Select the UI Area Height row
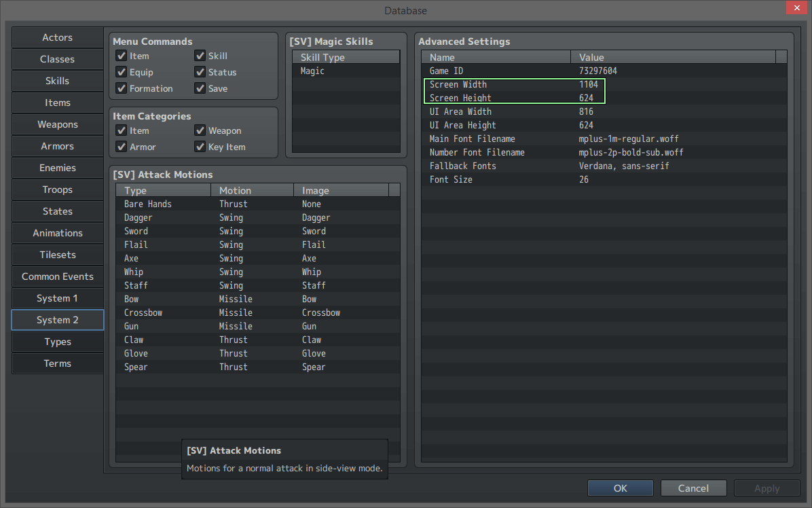 604,125
